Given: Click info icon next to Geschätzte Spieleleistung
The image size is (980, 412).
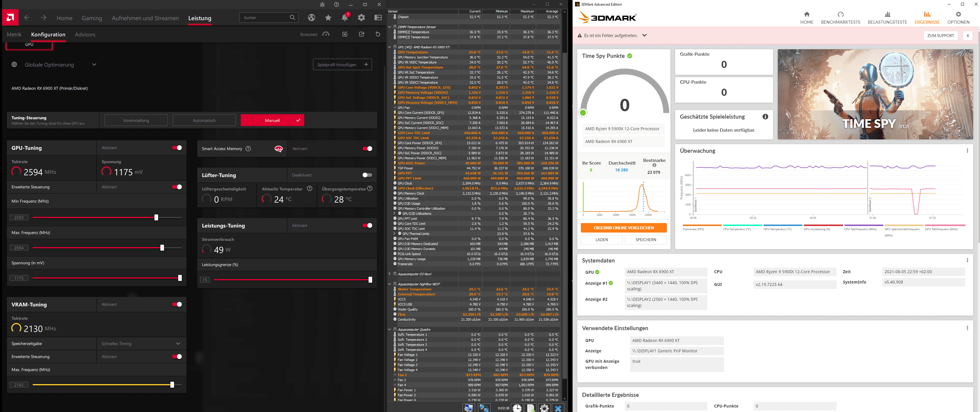Looking at the screenshot, I should point(765,117).
